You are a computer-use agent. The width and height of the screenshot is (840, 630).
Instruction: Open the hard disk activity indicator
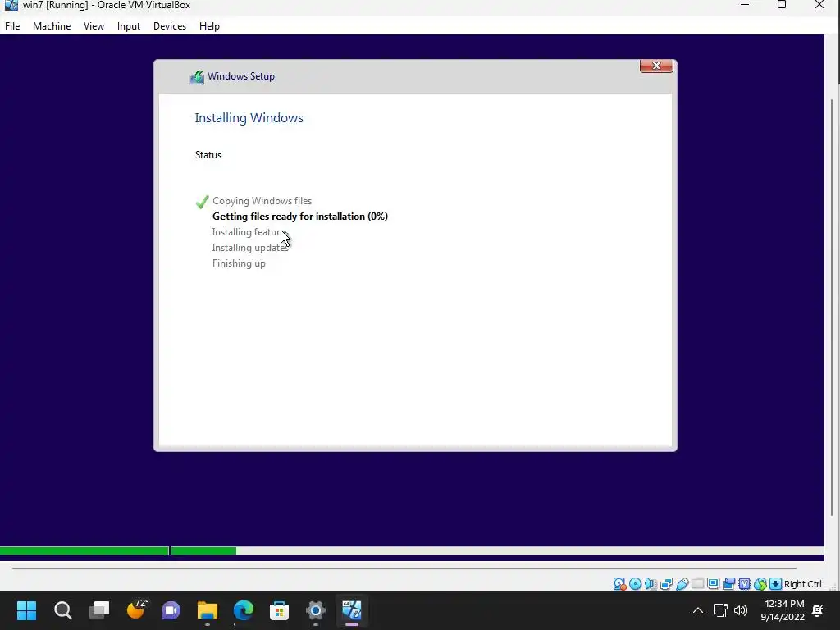[x=619, y=584]
